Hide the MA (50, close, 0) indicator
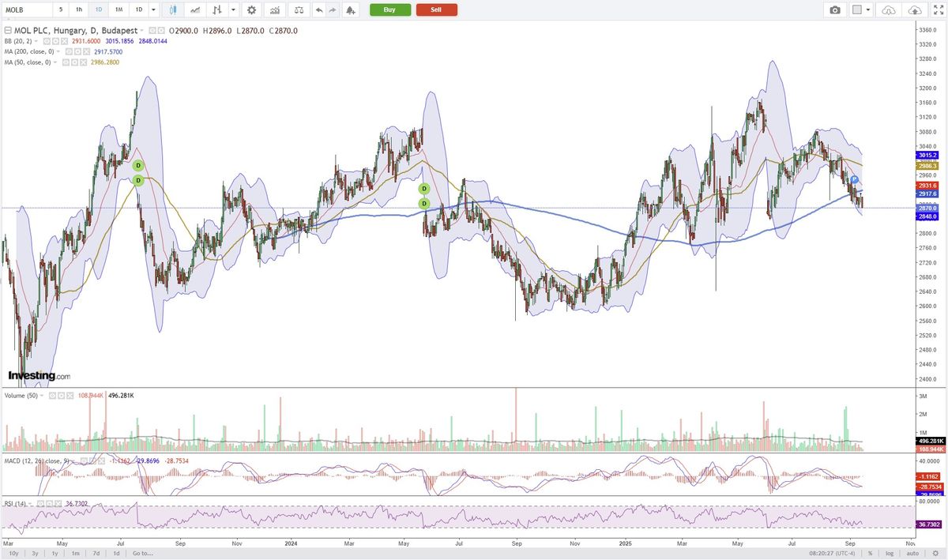Screen dimensions: 948x560 66,62
